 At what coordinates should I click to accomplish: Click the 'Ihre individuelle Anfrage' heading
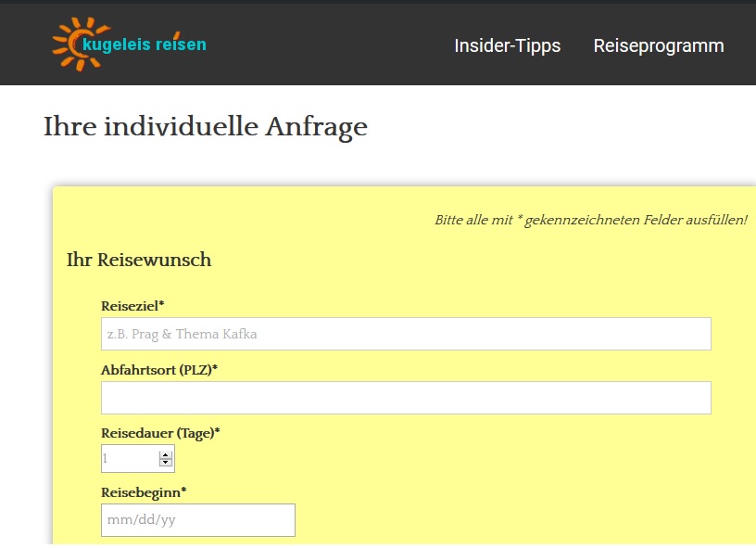pyautogui.click(x=206, y=127)
